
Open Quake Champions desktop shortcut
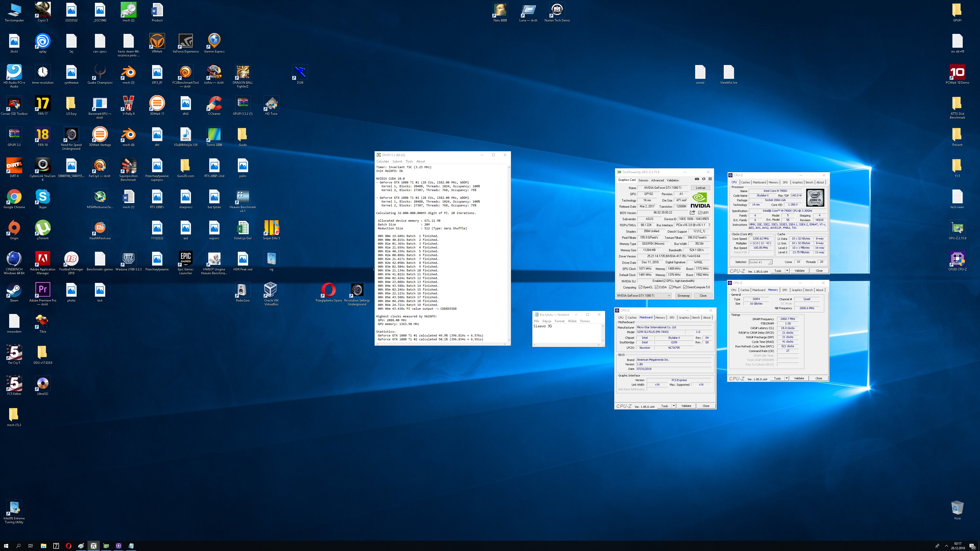tap(100, 74)
